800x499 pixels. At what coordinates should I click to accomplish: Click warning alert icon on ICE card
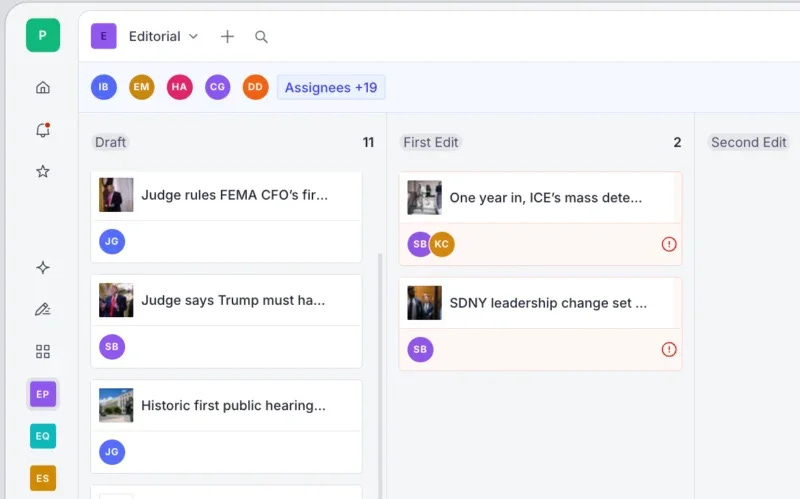669,244
